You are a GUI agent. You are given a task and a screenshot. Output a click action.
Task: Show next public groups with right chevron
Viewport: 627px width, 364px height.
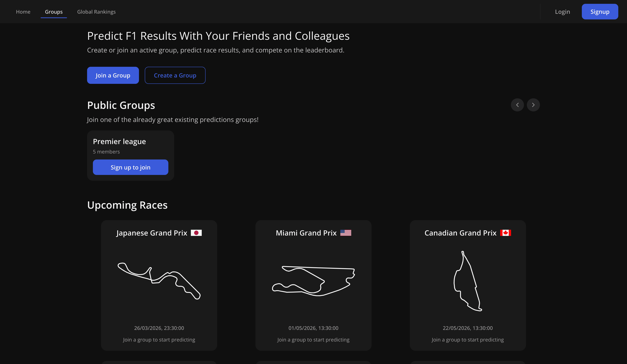tap(533, 105)
